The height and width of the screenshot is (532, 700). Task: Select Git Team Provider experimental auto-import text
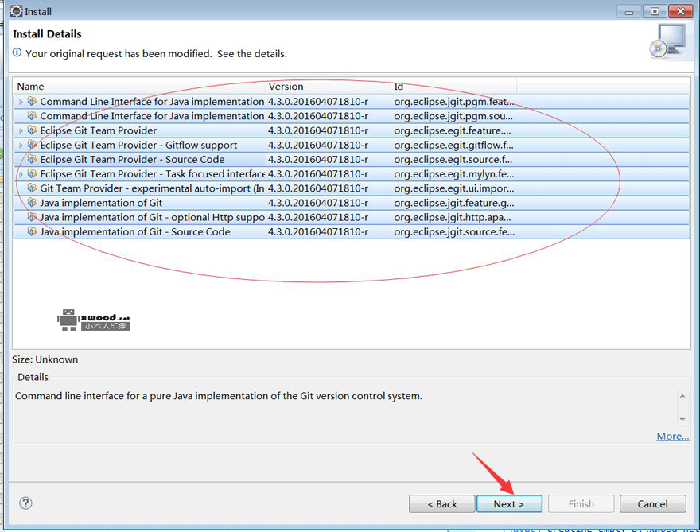point(152,188)
